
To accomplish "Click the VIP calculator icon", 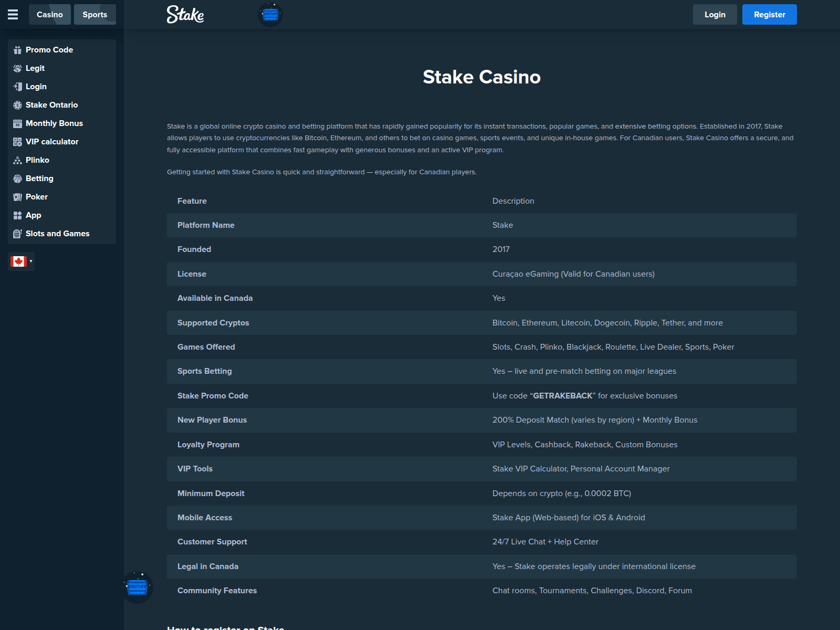I will (x=17, y=141).
